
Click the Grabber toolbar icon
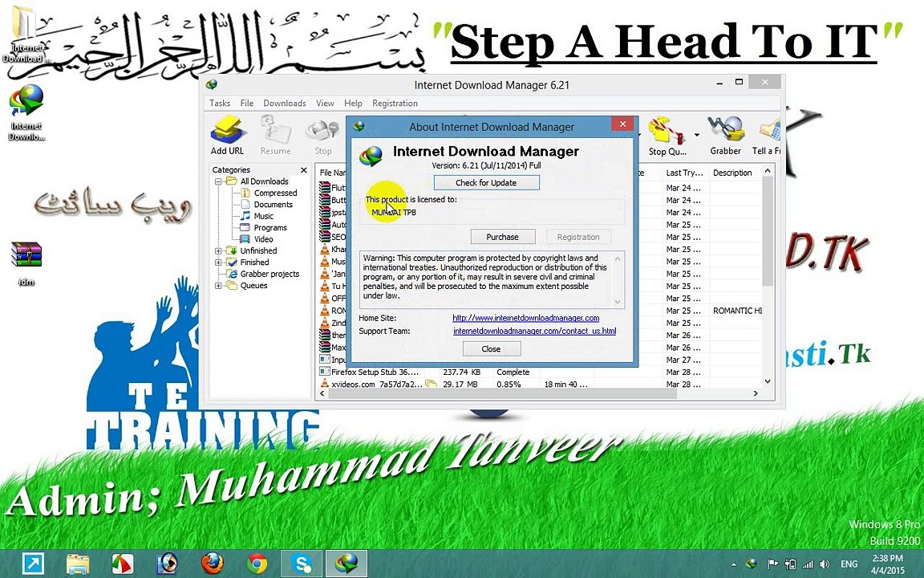pyautogui.click(x=725, y=136)
